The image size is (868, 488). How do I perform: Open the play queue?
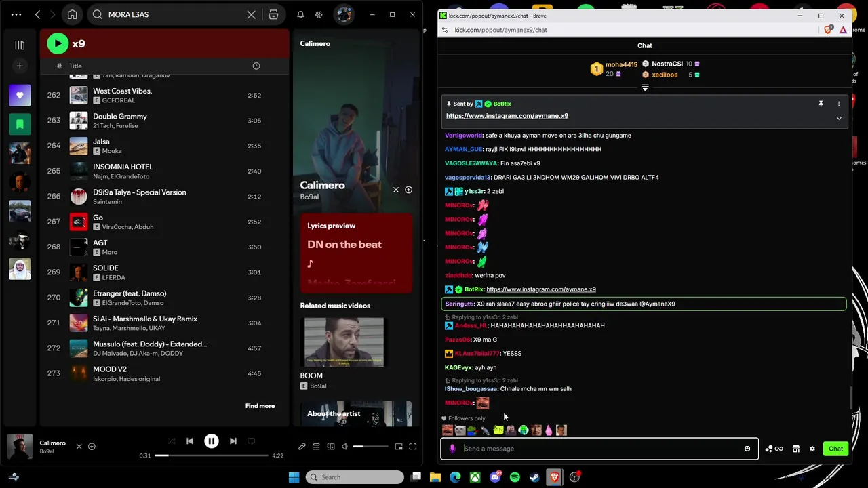tap(316, 447)
